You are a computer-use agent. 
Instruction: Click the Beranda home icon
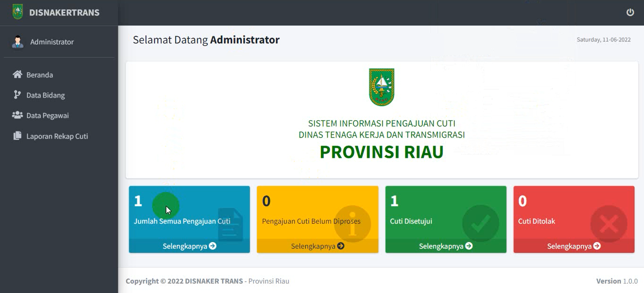(17, 74)
